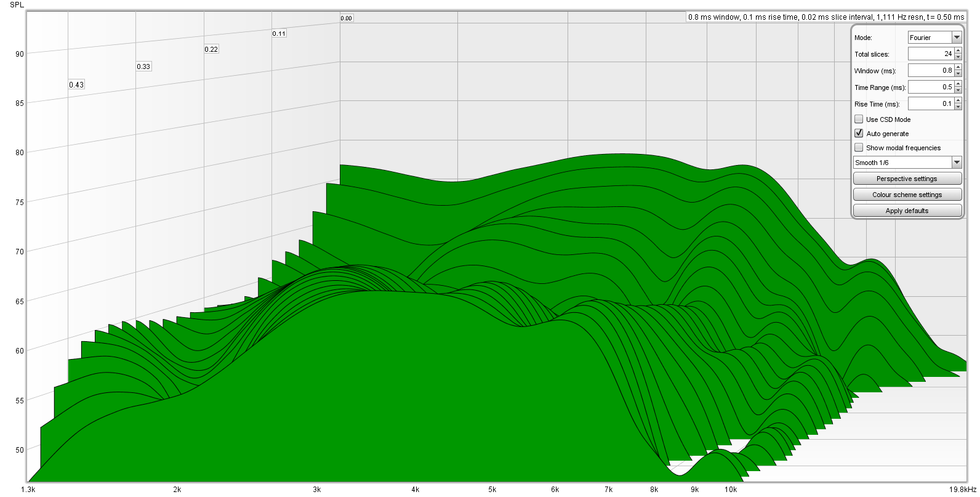This screenshot has height=497, width=980.
Task: Decrease Total slices with down arrow
Action: click(x=958, y=57)
